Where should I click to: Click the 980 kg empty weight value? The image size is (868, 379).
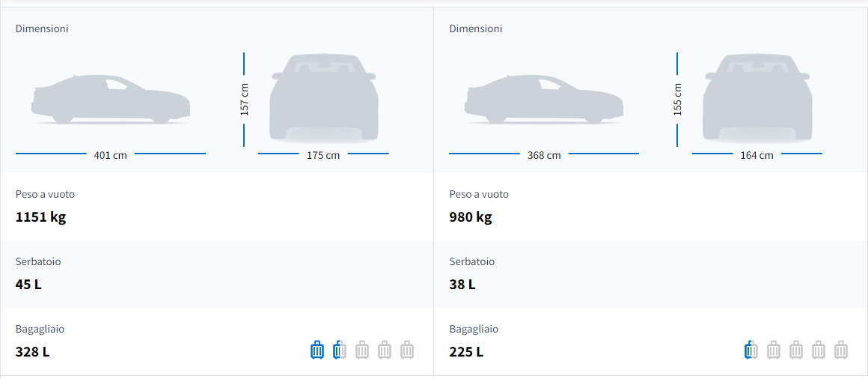(471, 217)
